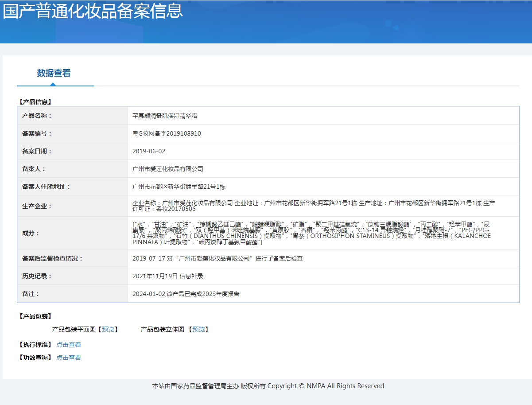The image size is (532, 405).
Task: Click the 产品包装立体图 label
Action: tap(163, 329)
